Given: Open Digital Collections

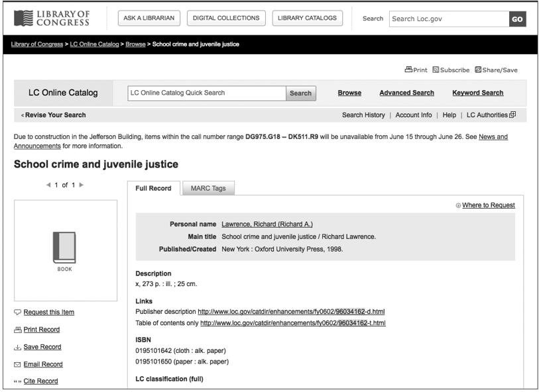Looking at the screenshot, I should click(226, 18).
